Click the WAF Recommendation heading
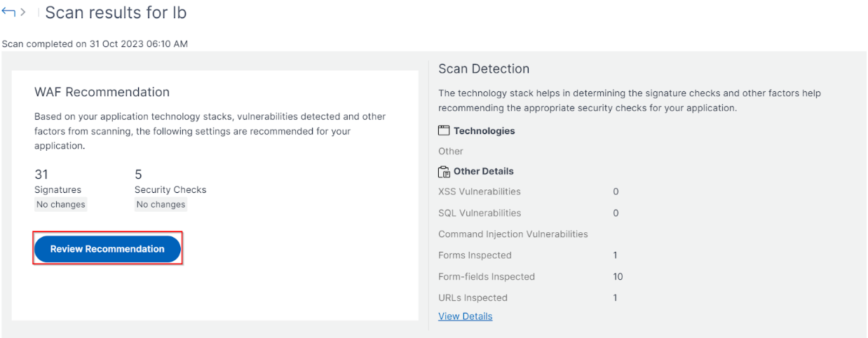Screen dimensions: 868x338 pos(102,92)
